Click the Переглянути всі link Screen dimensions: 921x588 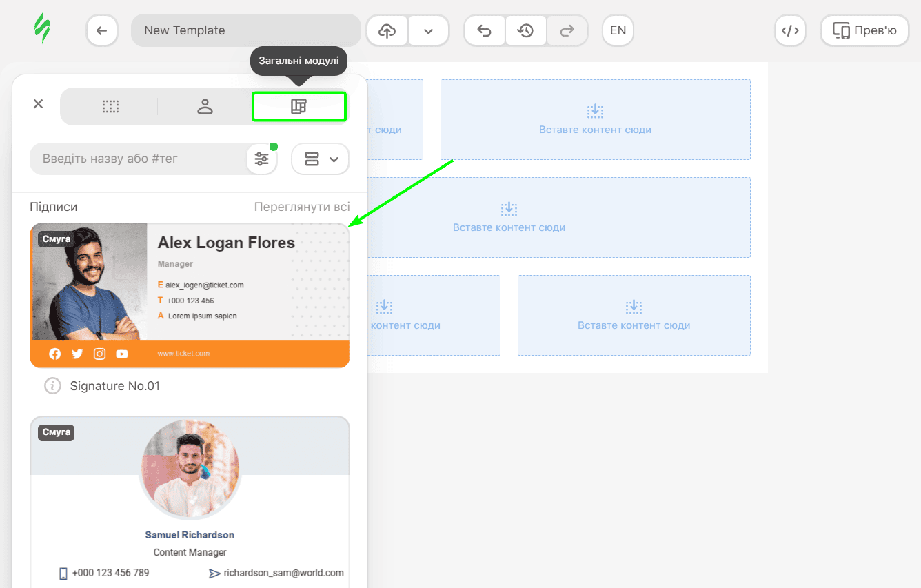(302, 207)
